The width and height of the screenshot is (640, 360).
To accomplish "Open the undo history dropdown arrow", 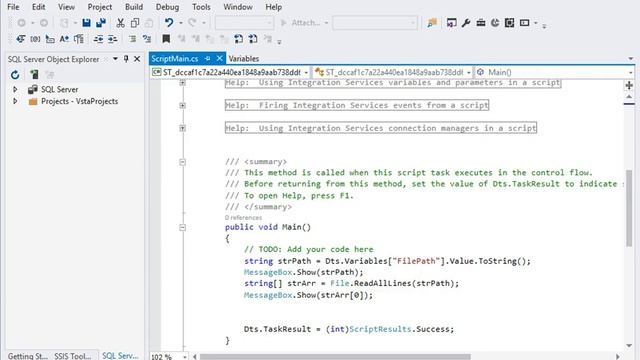I will coord(180,23).
